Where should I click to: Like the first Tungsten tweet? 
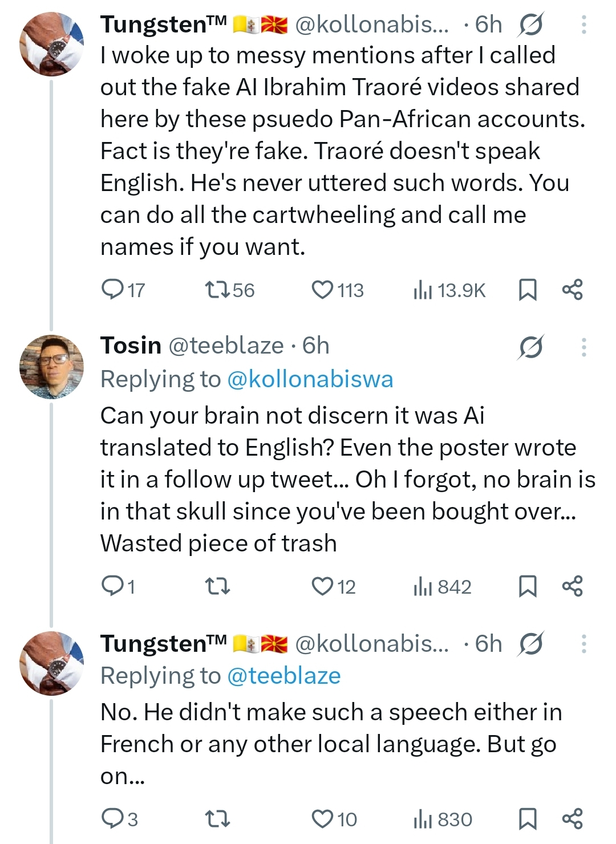pyautogui.click(x=322, y=290)
